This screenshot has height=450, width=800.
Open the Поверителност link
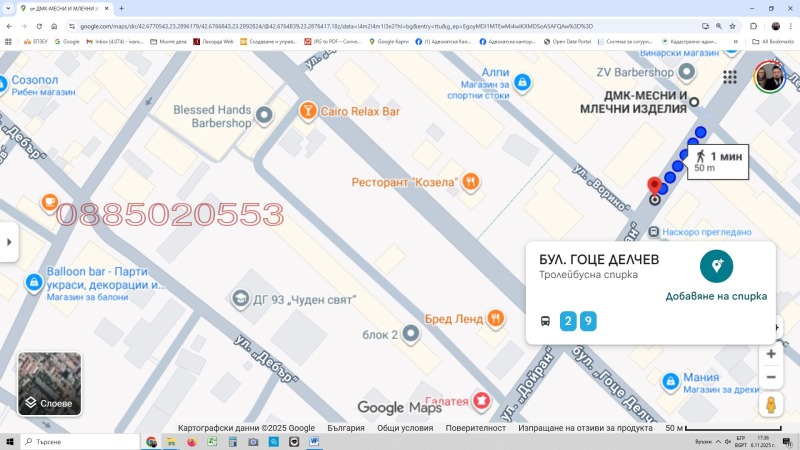point(476,428)
